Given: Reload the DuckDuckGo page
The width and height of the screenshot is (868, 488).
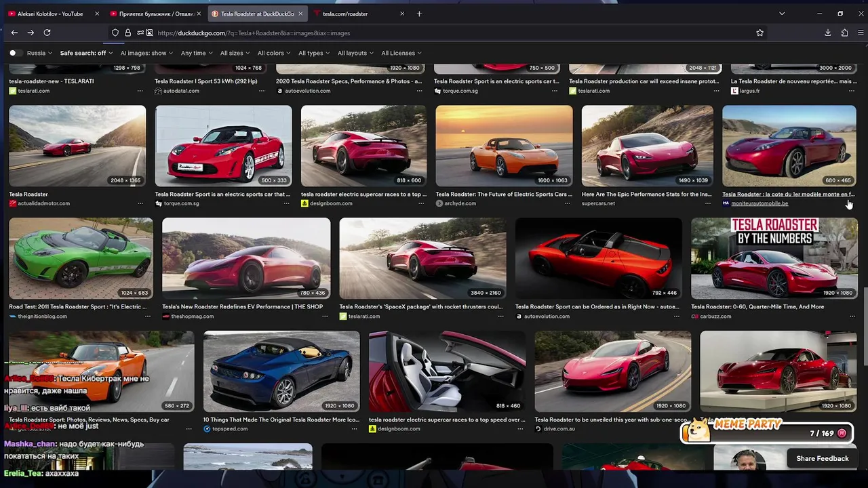Looking at the screenshot, I should 47,33.
